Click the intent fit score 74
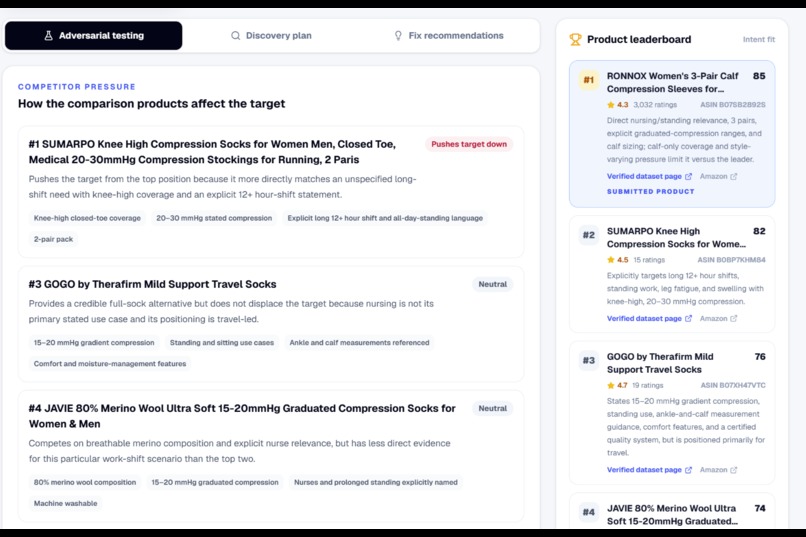 [x=760, y=508]
